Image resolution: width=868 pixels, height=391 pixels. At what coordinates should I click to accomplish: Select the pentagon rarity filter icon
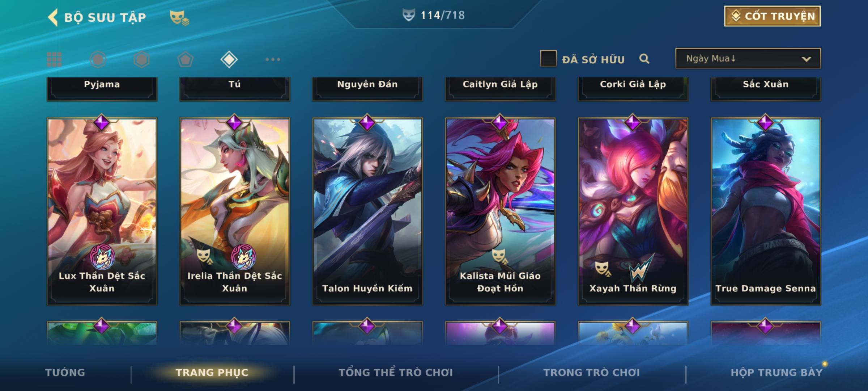coord(185,59)
